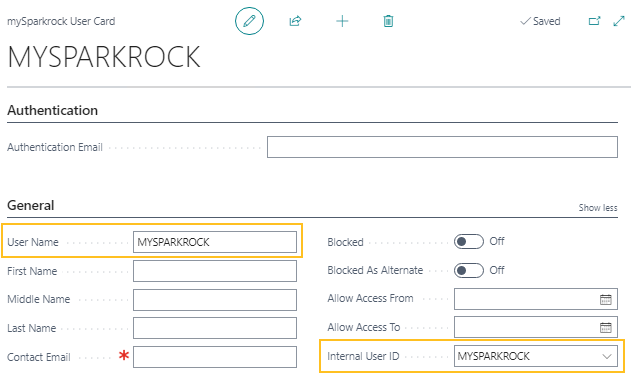Delete the user card with trash icon
Screen dimensions: 638x381
[388, 21]
